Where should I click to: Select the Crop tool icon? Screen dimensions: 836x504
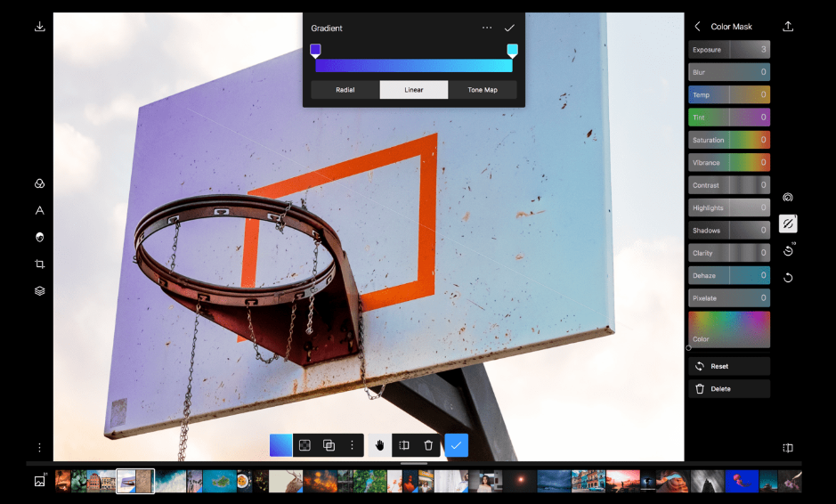[39, 264]
